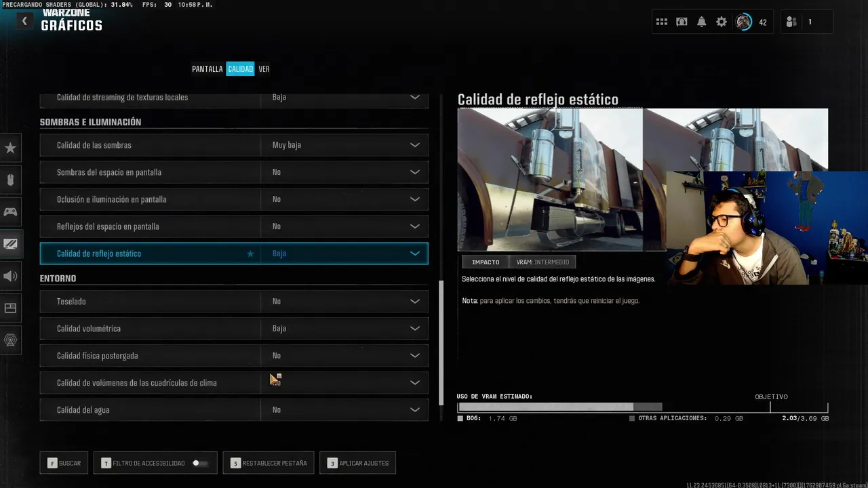Select network account sidebar icon

(10, 340)
